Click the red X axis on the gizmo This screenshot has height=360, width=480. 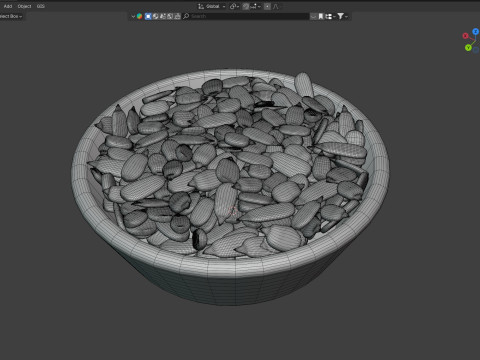(466, 36)
